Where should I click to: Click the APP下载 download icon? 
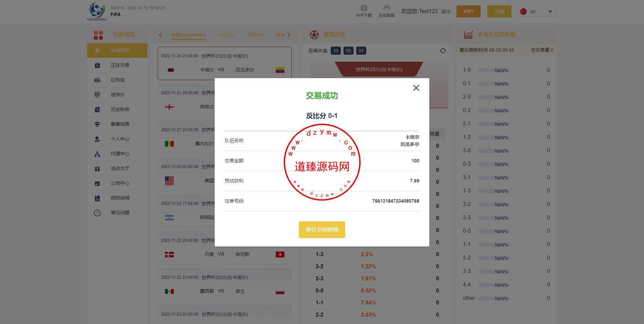pos(364,8)
